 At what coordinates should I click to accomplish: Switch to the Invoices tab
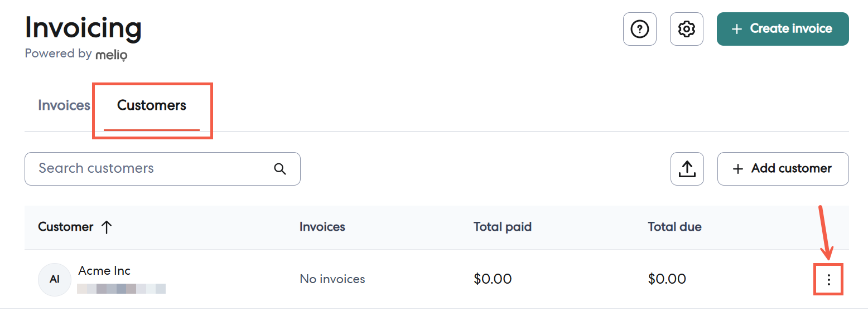point(64,105)
